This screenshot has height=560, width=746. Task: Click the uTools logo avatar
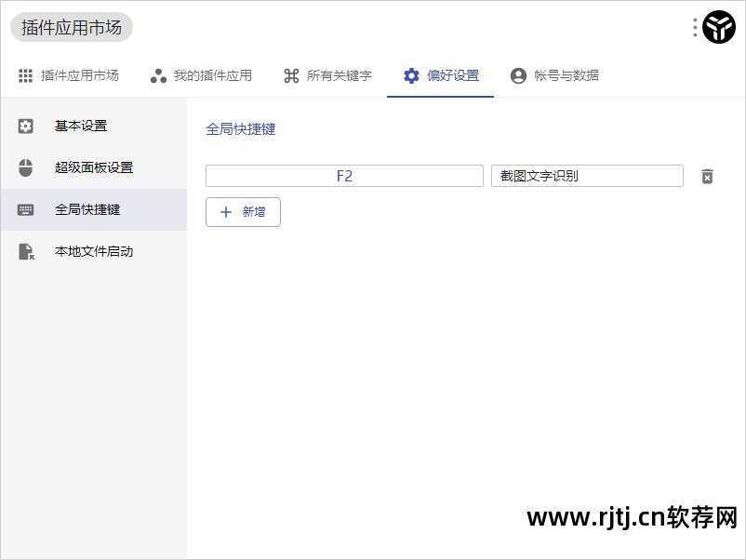[x=719, y=27]
